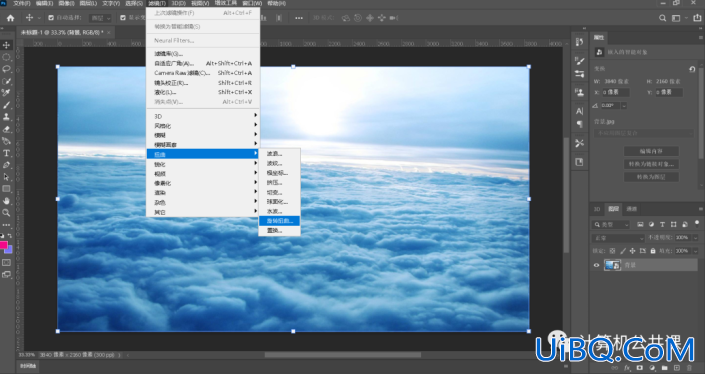Select the Brush tool
The width and height of the screenshot is (705, 374).
coord(6,105)
